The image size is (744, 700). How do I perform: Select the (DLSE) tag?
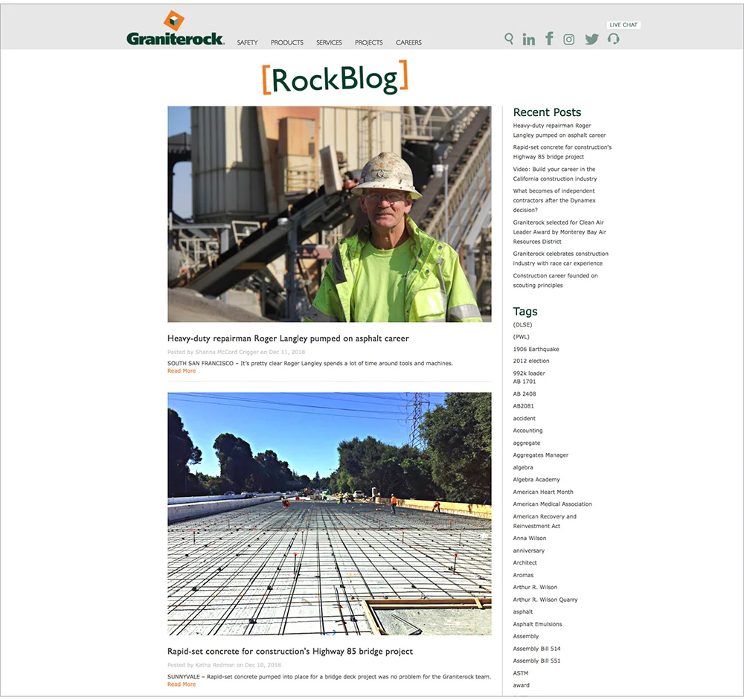click(x=522, y=324)
